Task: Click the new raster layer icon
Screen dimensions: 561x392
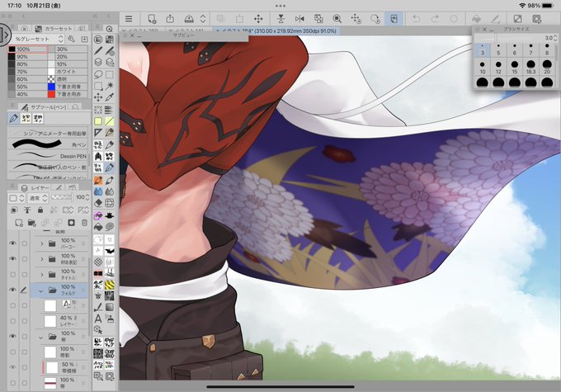Action: [x=19, y=223]
